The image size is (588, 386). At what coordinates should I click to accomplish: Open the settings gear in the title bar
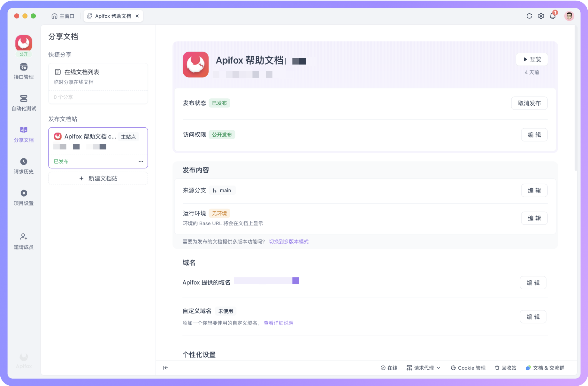(x=541, y=16)
